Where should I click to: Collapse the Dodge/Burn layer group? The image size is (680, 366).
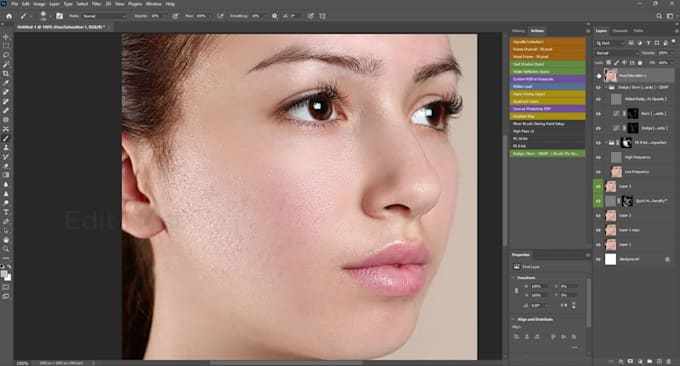tap(606, 88)
